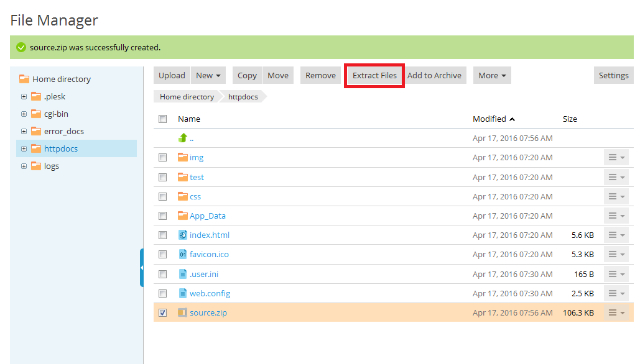Open the row menu for favicon.ico
This screenshot has width=640, height=364.
pyautogui.click(x=616, y=254)
